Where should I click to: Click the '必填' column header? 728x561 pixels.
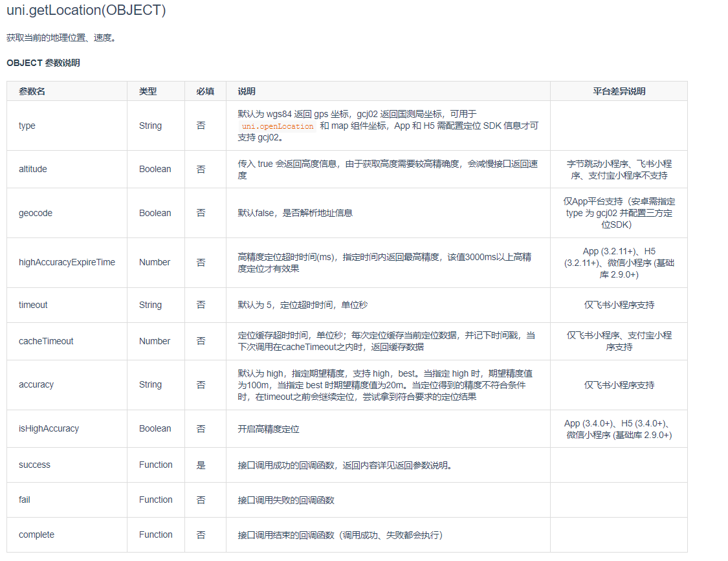[x=205, y=91]
